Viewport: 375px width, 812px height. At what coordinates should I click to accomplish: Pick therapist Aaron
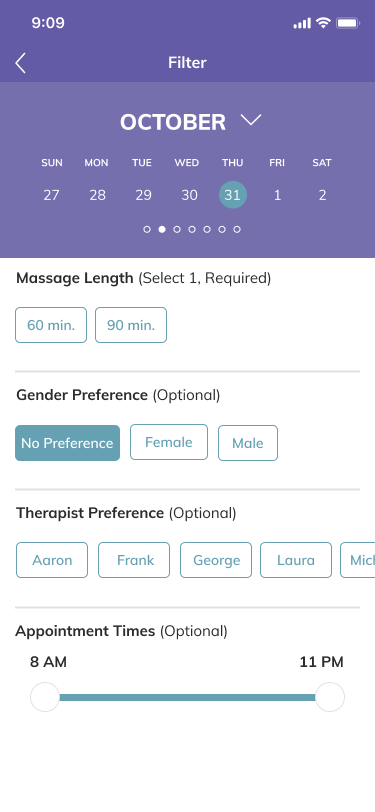point(52,560)
